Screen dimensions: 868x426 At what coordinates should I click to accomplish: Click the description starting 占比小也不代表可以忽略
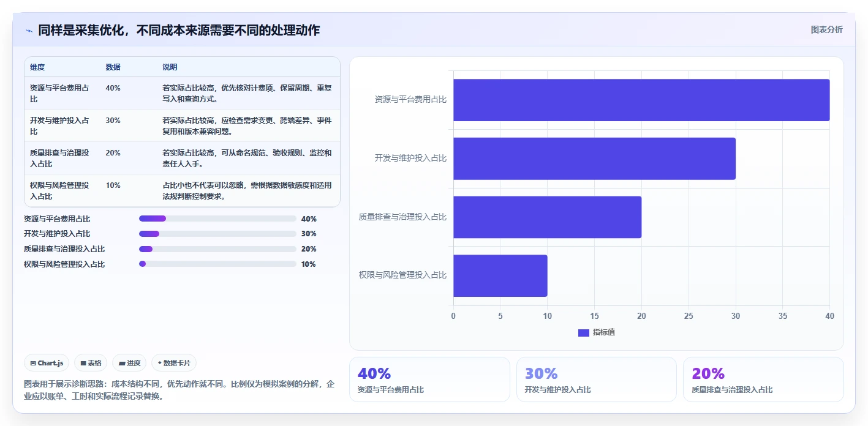point(247,191)
